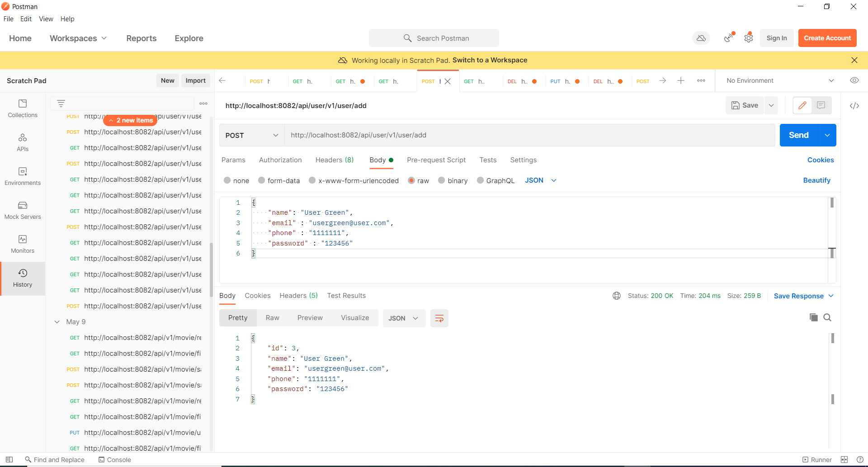Open the capture requests satellite icon

coord(729,38)
